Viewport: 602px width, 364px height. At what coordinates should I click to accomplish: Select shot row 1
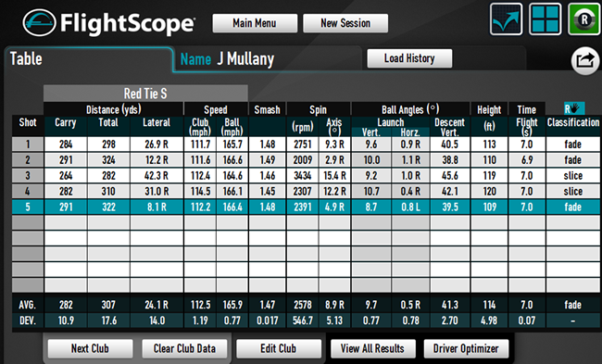[306, 144]
